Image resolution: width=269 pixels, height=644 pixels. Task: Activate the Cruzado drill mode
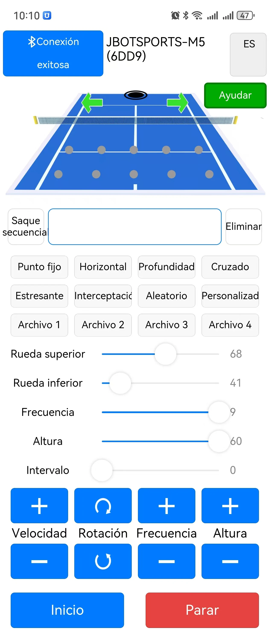coord(230,267)
